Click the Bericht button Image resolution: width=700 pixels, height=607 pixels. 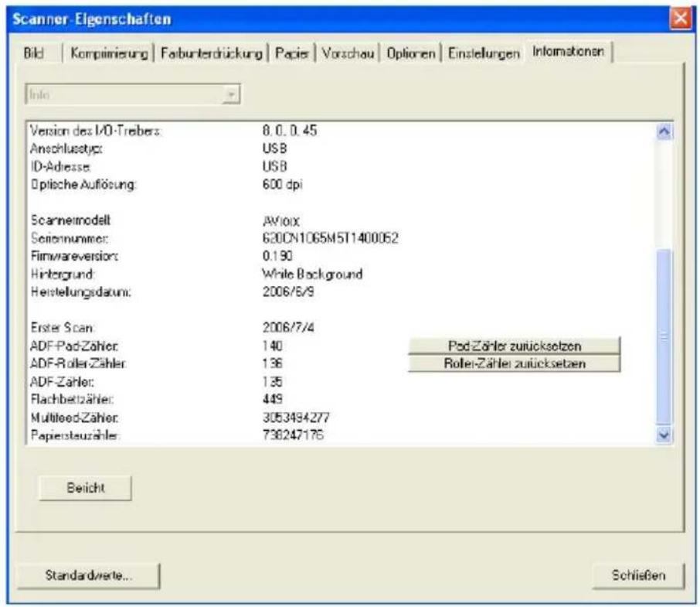[x=86, y=487]
